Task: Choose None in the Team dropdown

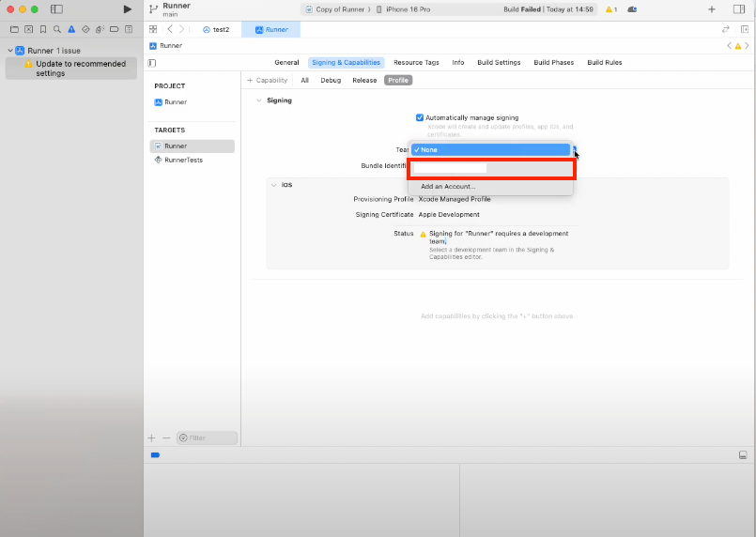Action: [x=491, y=150]
